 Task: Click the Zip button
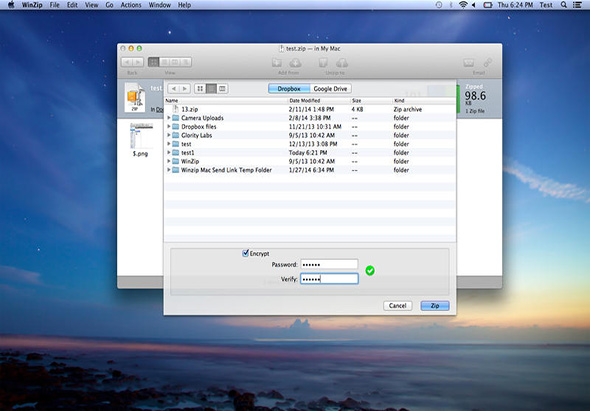pyautogui.click(x=435, y=306)
